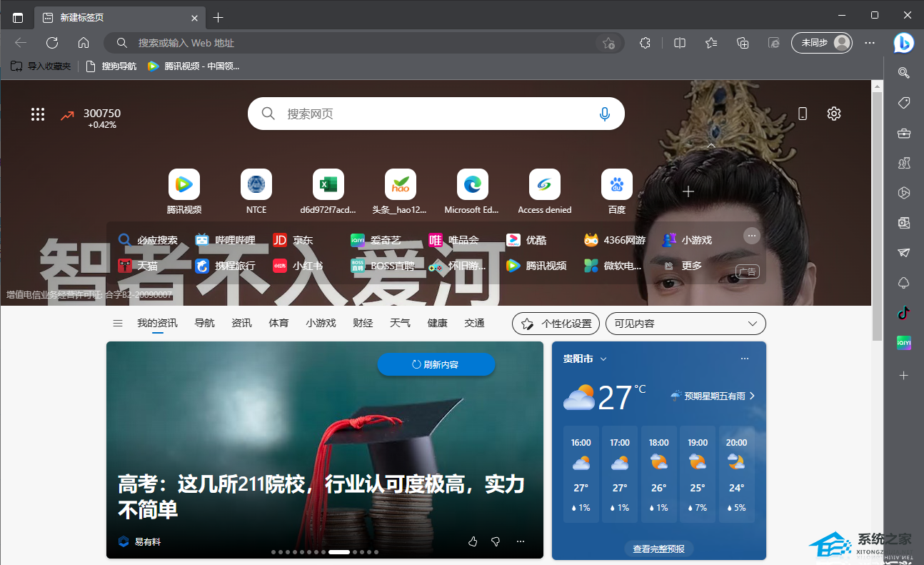
Task: Click the Internet Explorer mode icon
Action: click(x=774, y=43)
